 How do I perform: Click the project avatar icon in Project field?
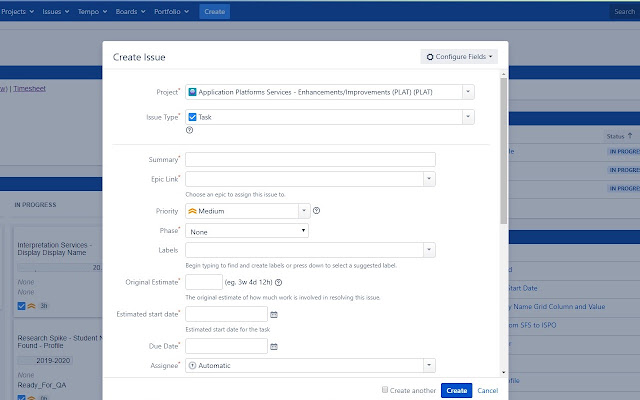tap(192, 92)
